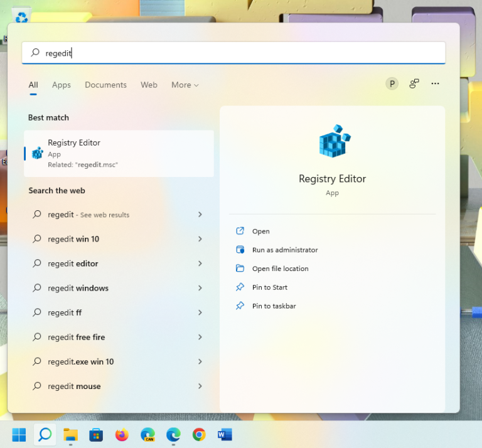
Task: Expand the 'regedit mouse' suggestion arrow
Action: pos(200,386)
